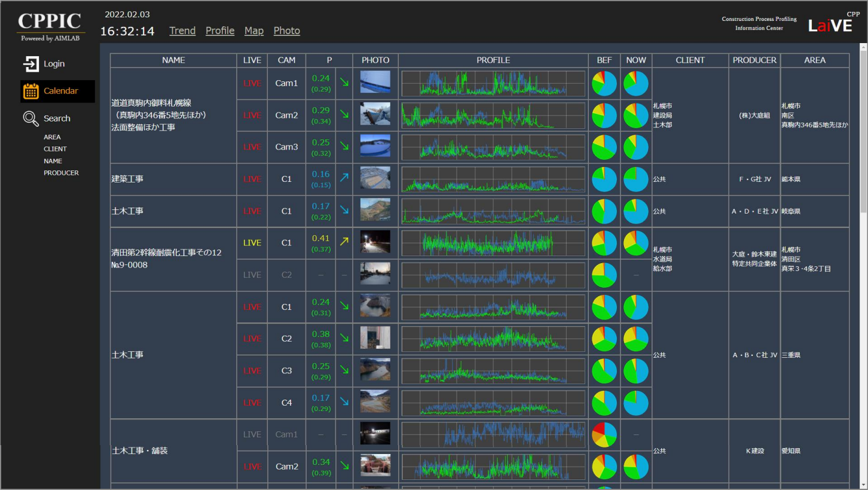Click the Search magnifying glass icon
The width and height of the screenshot is (868, 490).
[30, 118]
